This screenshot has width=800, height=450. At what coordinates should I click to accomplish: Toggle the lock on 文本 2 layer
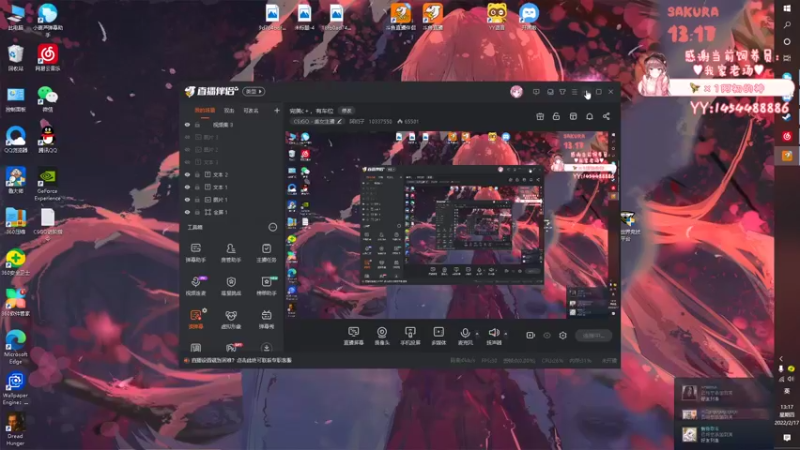tap(197, 174)
